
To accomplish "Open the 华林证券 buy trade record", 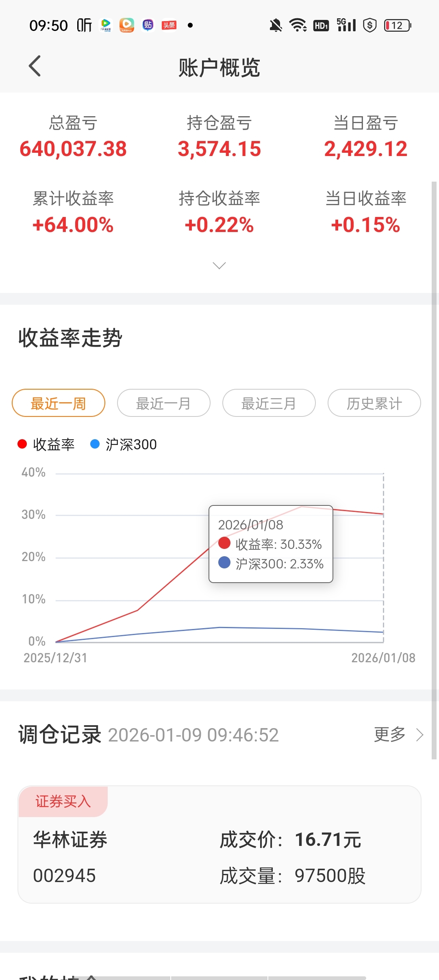I will pyautogui.click(x=219, y=844).
